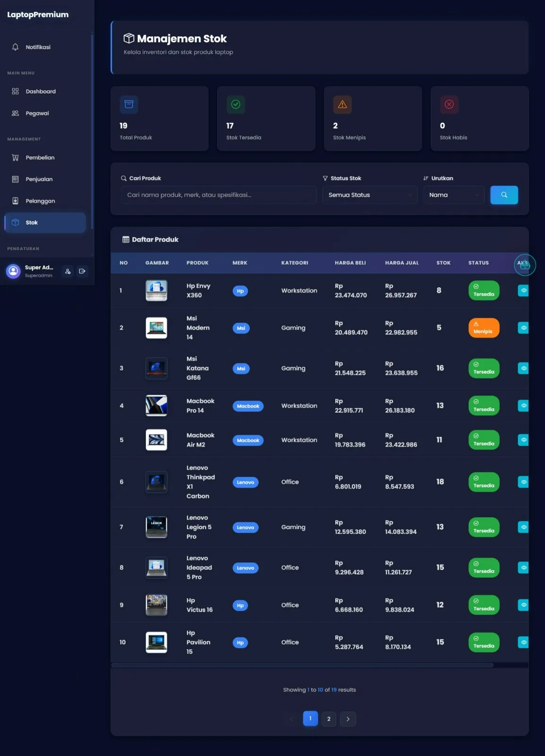Viewport: 545px width, 756px height.
Task: Click the Hp badge in row 1
Action: coord(240,291)
